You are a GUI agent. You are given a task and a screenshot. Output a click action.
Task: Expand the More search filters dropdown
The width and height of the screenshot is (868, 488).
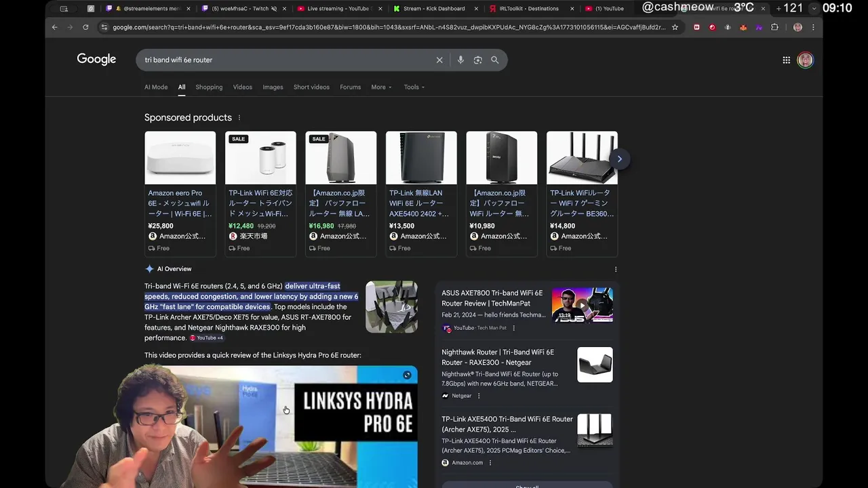click(x=381, y=87)
